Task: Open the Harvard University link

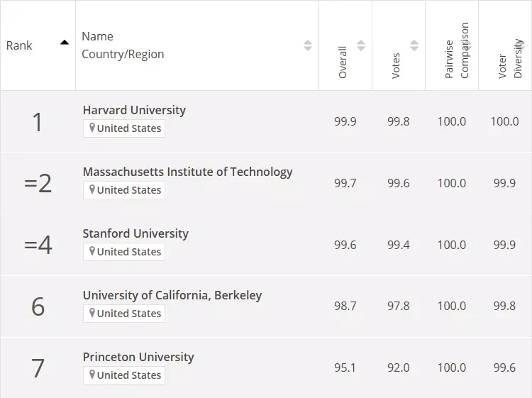Action: pyautogui.click(x=134, y=110)
